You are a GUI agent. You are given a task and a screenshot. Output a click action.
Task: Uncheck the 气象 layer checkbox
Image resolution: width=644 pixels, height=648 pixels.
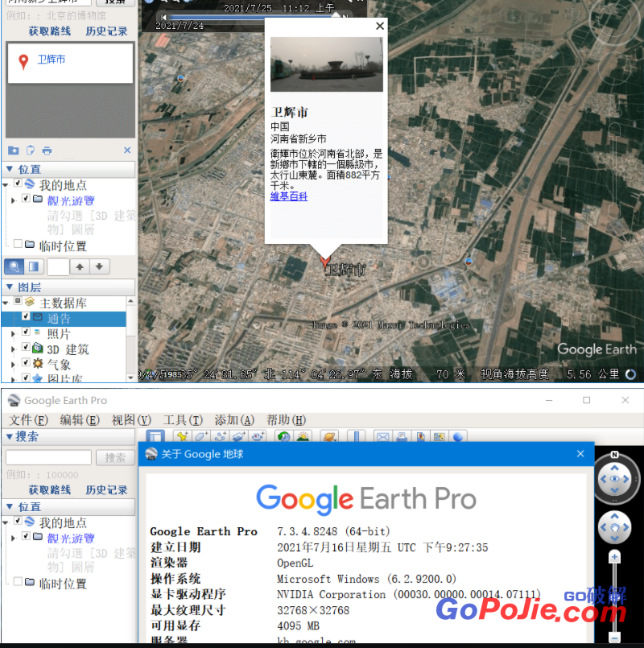26,362
